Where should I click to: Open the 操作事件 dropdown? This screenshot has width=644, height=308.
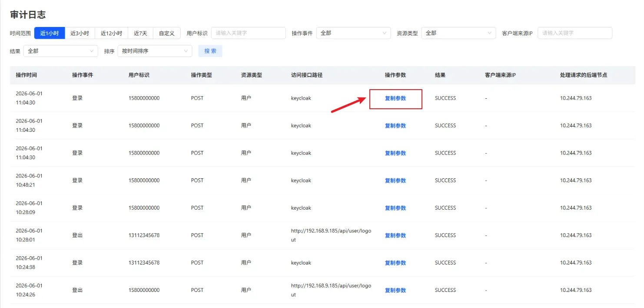[x=353, y=33]
